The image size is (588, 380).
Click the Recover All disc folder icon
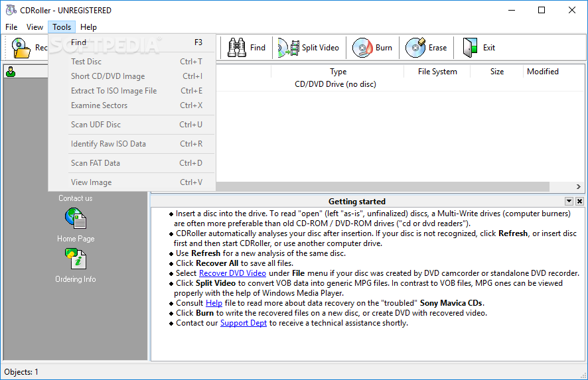(21, 48)
